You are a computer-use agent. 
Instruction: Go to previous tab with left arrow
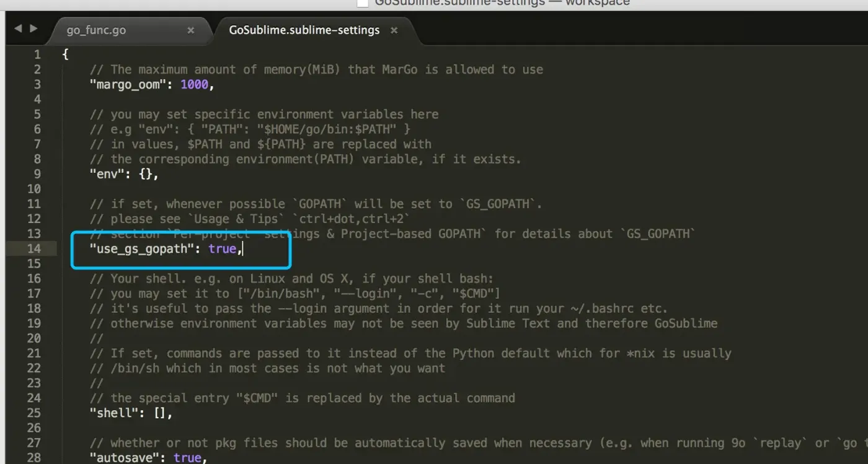[x=17, y=28]
